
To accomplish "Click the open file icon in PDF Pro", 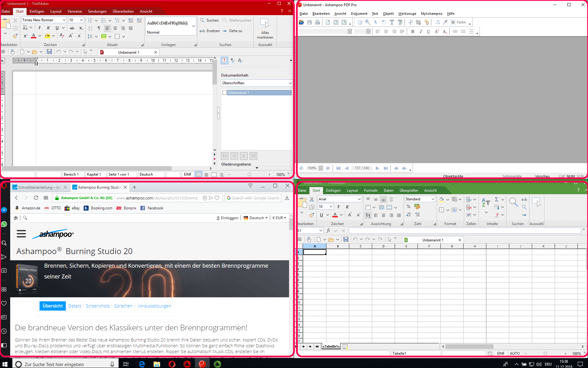I will 301,22.
